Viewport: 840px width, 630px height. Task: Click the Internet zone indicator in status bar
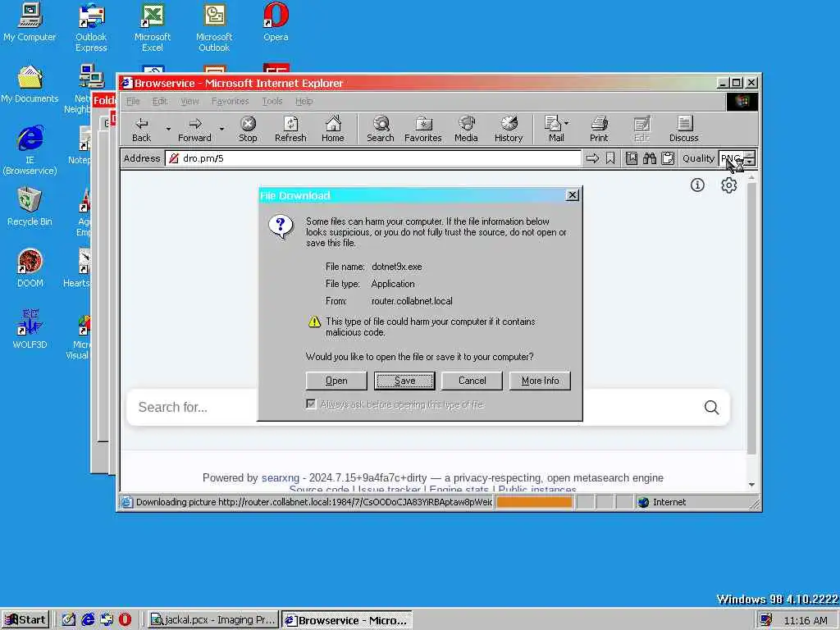[663, 503]
